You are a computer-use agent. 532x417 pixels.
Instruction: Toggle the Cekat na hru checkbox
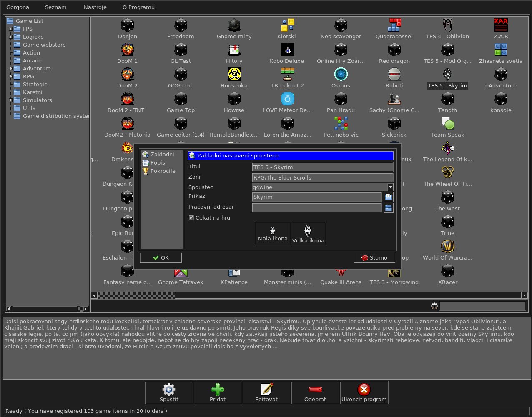click(x=191, y=217)
